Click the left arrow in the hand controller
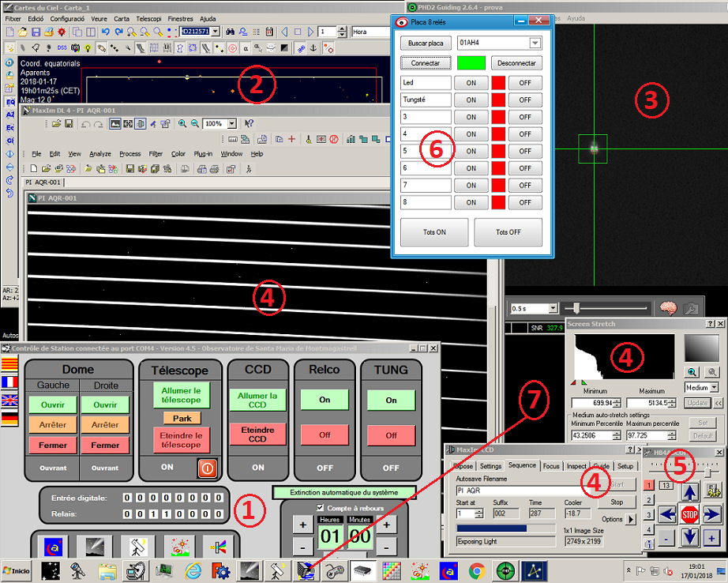The height and width of the screenshot is (583, 728). point(667,514)
